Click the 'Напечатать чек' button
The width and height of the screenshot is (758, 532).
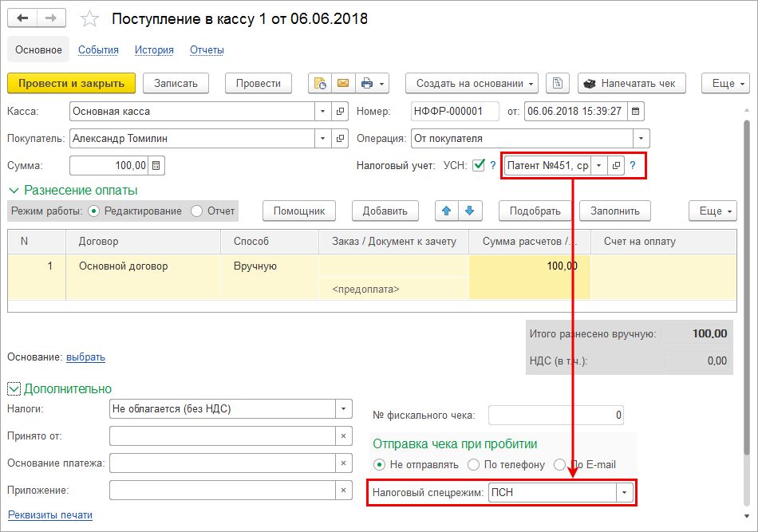pos(632,83)
